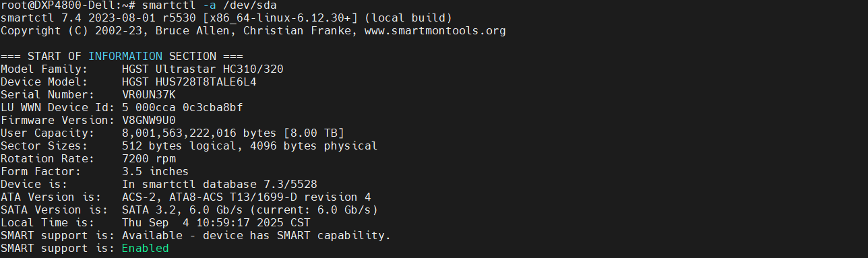Click the HGST Ultrastar HC310/320 model family

[x=203, y=69]
